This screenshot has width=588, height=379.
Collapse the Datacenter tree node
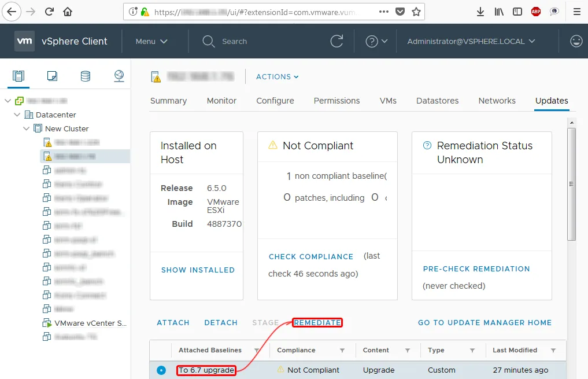(17, 115)
